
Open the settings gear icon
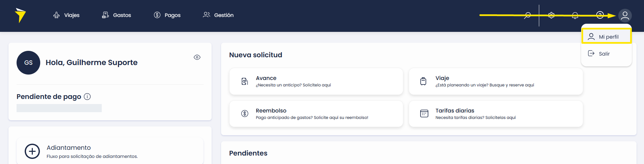(551, 15)
